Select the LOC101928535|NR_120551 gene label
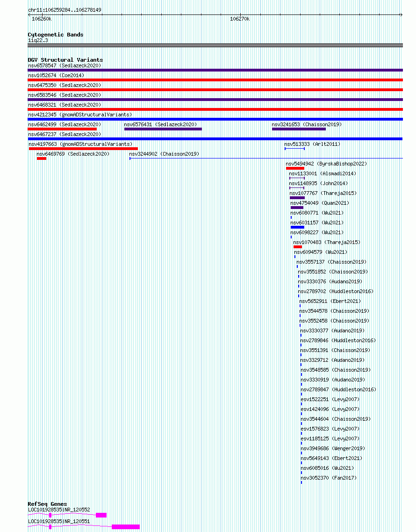The height and width of the screenshot is (532, 416). coord(59,521)
